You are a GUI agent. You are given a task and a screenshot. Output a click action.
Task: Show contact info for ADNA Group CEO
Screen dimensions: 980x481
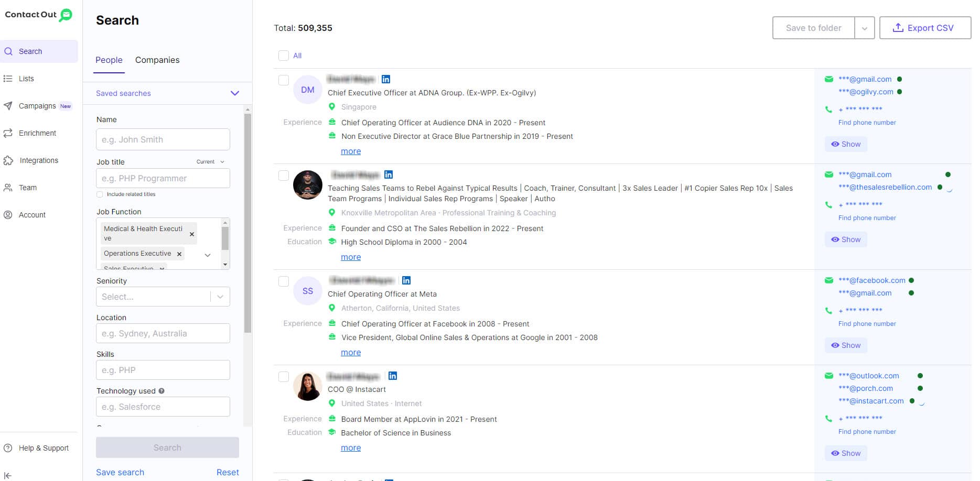tap(846, 144)
